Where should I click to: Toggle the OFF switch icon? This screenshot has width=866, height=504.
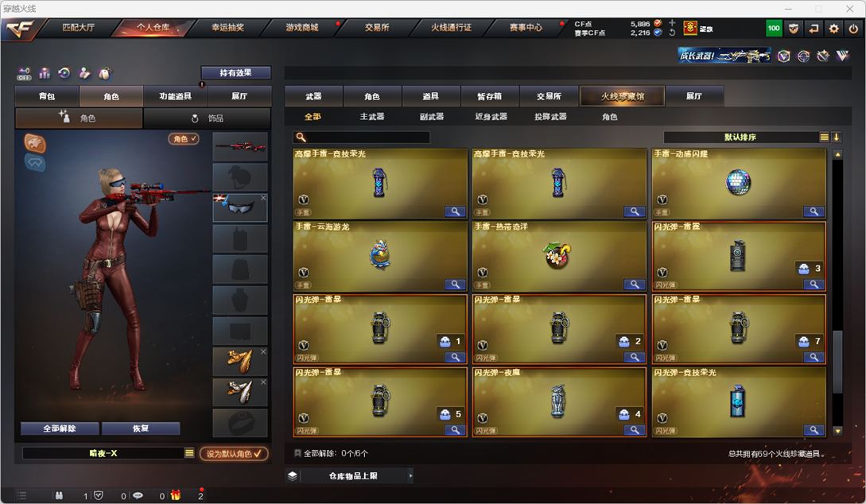24,73
